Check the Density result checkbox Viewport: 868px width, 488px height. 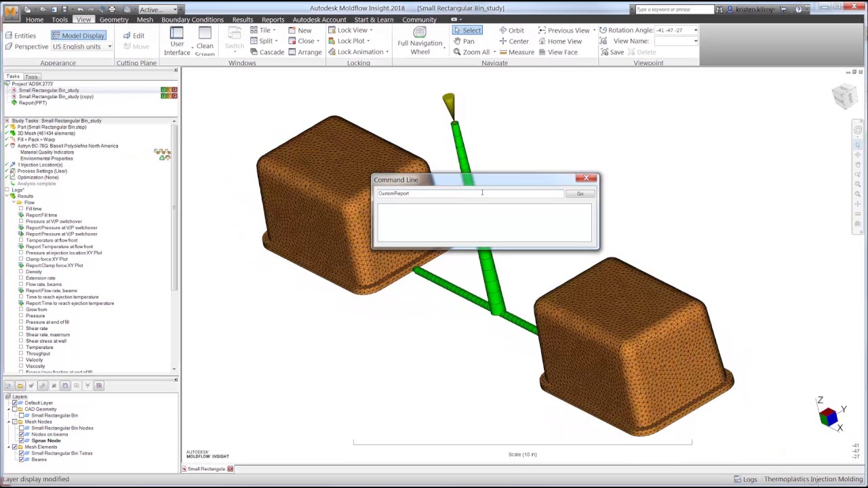(21, 272)
